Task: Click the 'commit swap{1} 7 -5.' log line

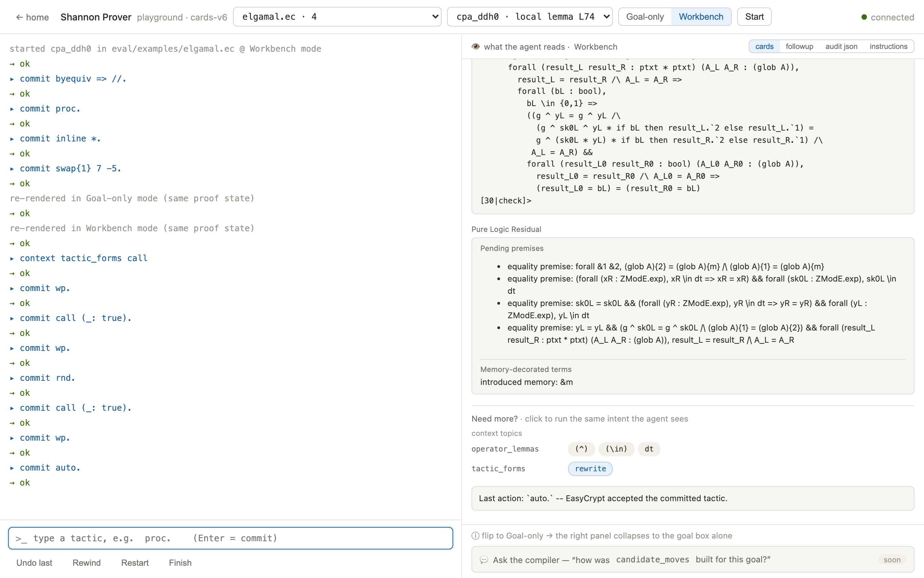Action: click(66, 169)
